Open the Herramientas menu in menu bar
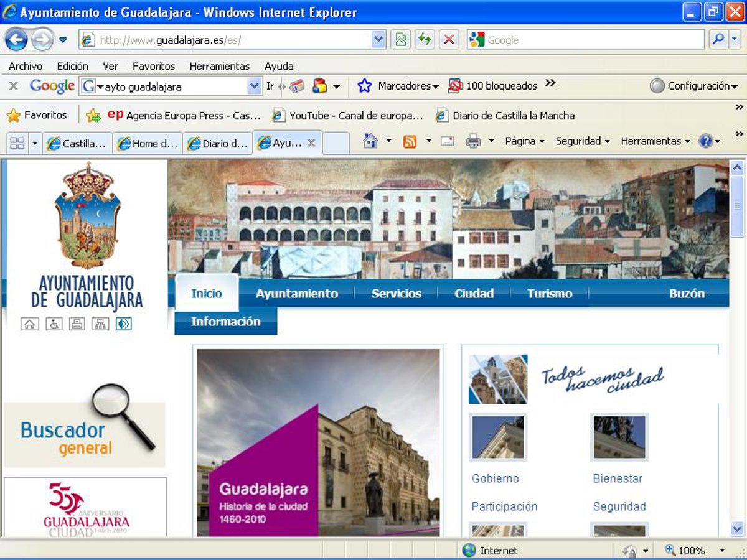Image resolution: width=747 pixels, height=560 pixels. click(219, 66)
